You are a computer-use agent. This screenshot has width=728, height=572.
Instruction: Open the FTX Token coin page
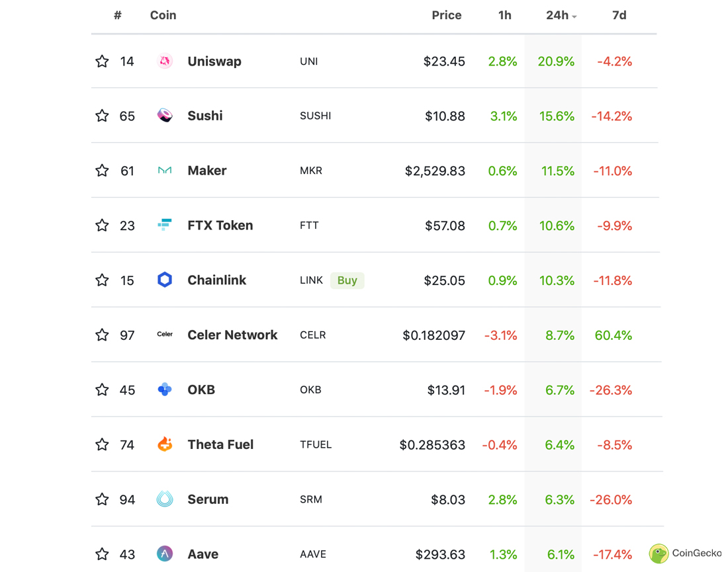(220, 225)
